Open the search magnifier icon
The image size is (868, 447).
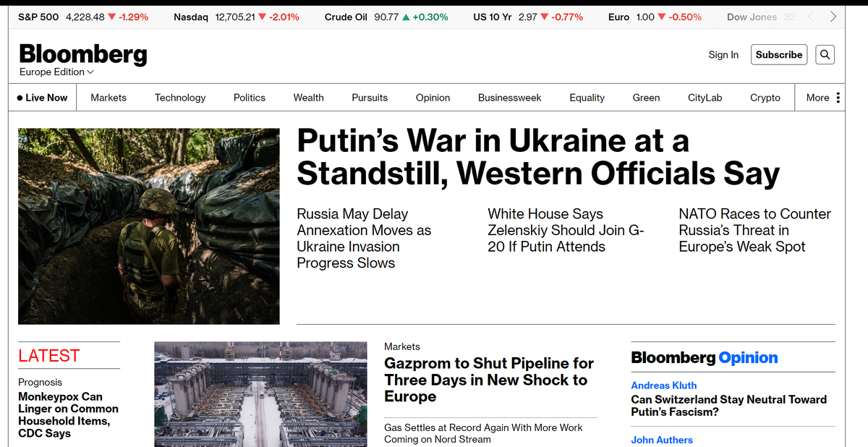click(825, 54)
